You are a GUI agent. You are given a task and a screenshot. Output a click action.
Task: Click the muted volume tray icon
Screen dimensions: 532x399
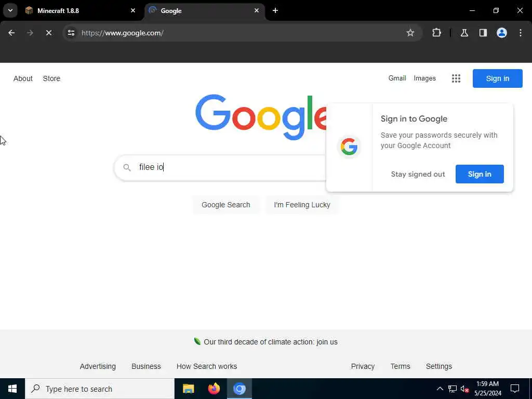click(x=465, y=389)
